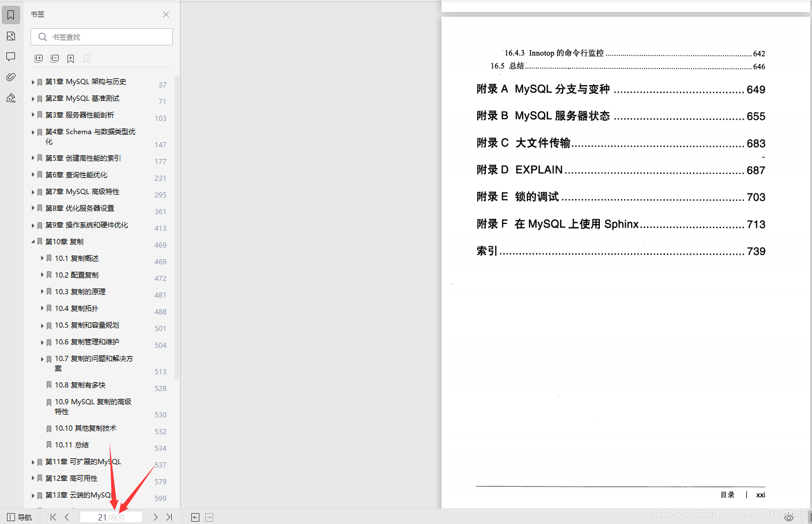The height and width of the screenshot is (524, 812).
Task: Click the eye protection mode icon
Action: pyautogui.click(x=789, y=518)
